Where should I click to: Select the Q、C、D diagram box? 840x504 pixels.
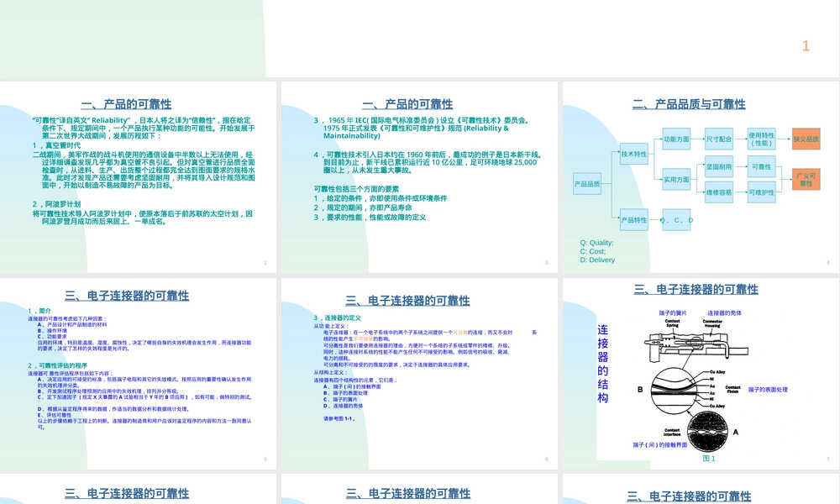pos(676,219)
